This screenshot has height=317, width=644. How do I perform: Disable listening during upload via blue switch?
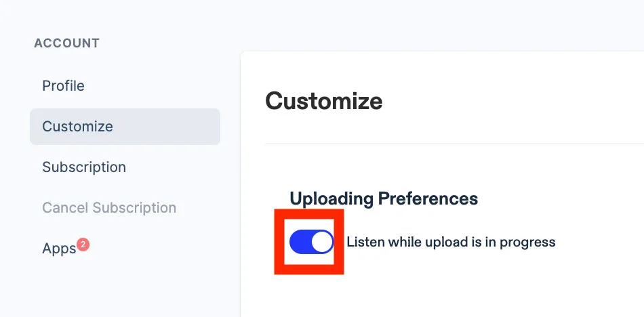311,242
